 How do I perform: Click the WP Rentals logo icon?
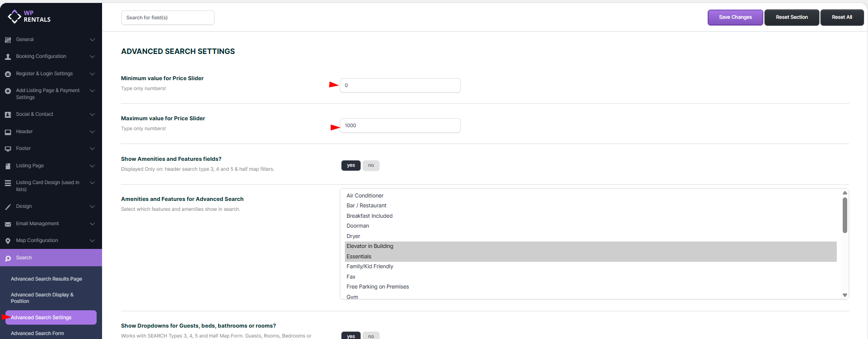click(x=14, y=16)
